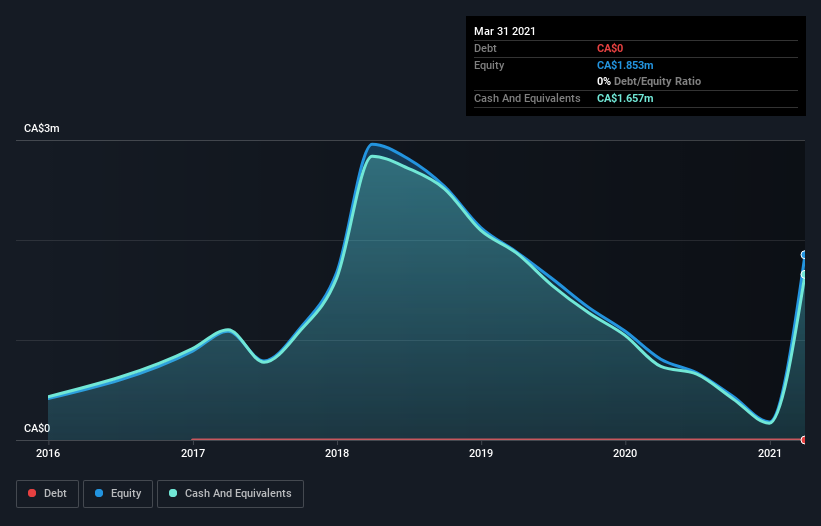This screenshot has width=821, height=526.
Task: Click the 2017 x-axis label
Action: click(x=193, y=453)
